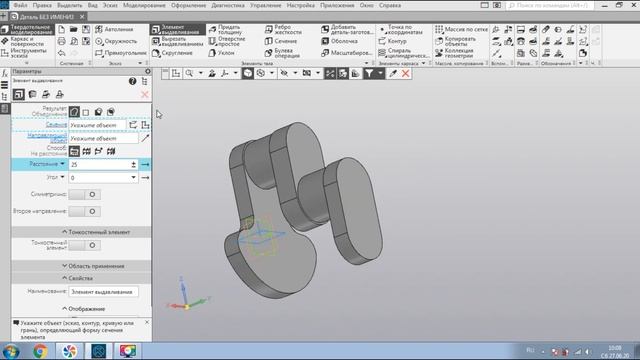The height and width of the screenshot is (360, 640).
Task: Click Копировать объекты tool
Action: (456, 41)
